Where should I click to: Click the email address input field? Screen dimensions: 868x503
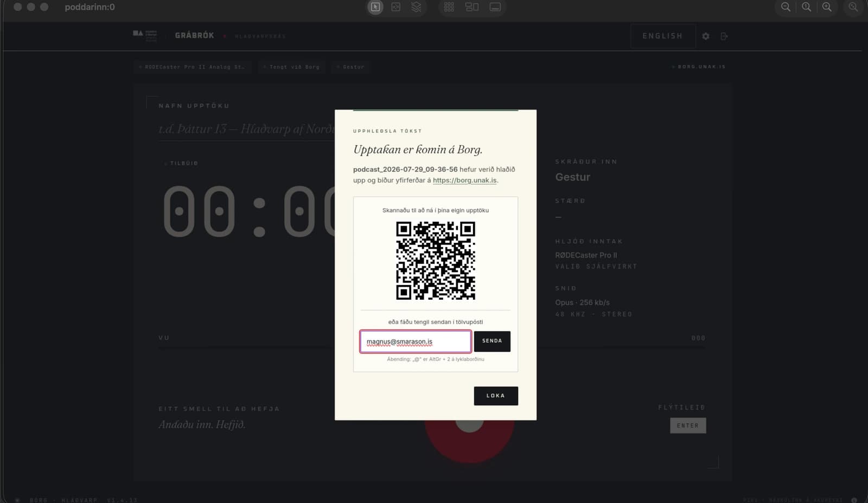pyautogui.click(x=416, y=341)
